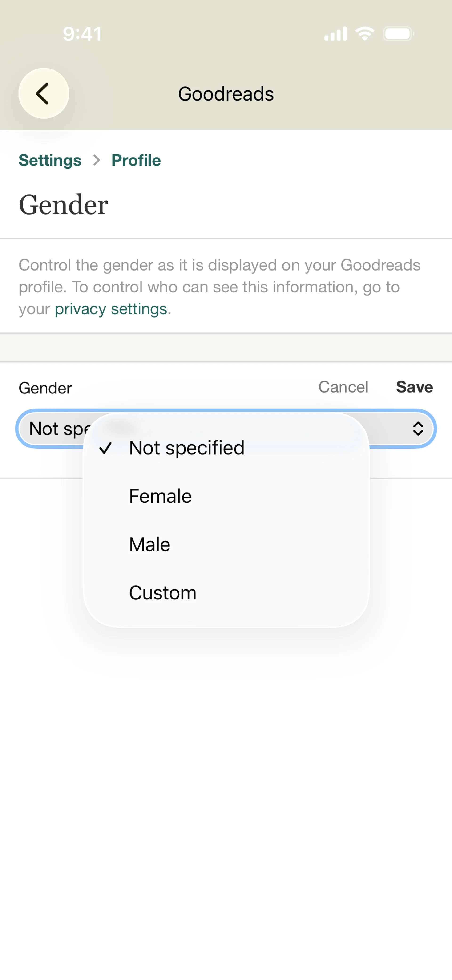Viewport: 452px width, 980px height.
Task: Click the Goodreads page title
Action: click(x=226, y=94)
